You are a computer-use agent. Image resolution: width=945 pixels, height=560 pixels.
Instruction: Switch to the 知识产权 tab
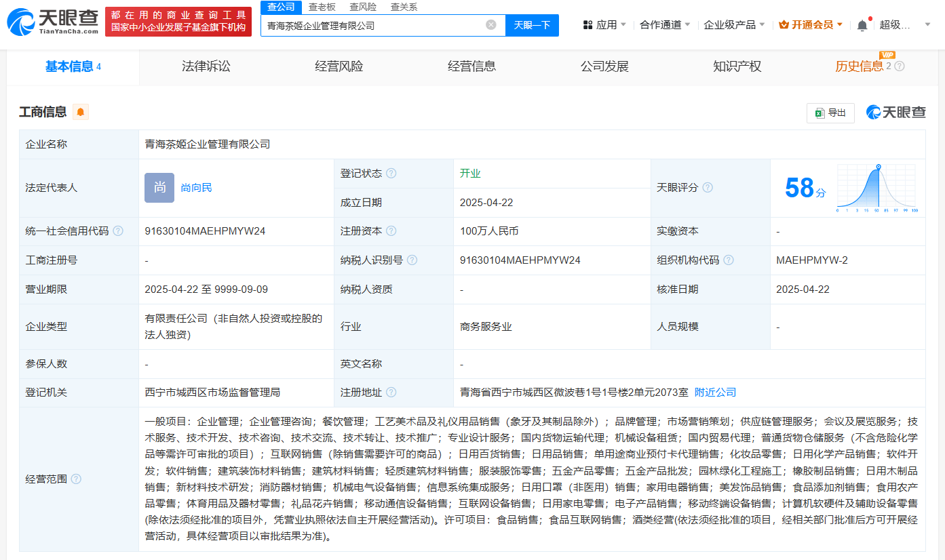tap(737, 66)
